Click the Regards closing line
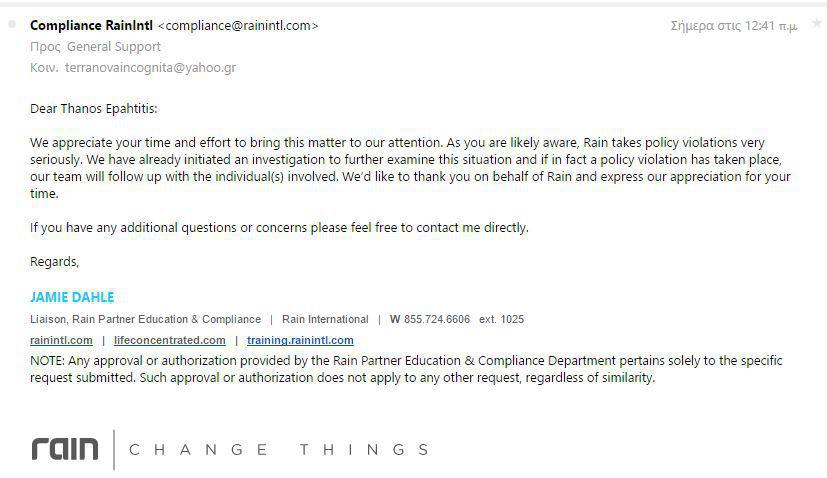This screenshot has height=478, width=827. click(54, 262)
